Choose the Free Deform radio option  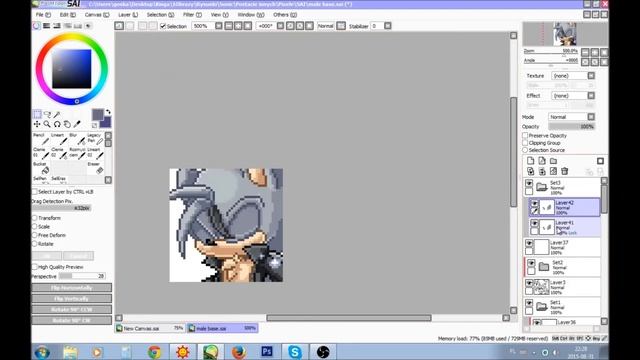pos(35,235)
